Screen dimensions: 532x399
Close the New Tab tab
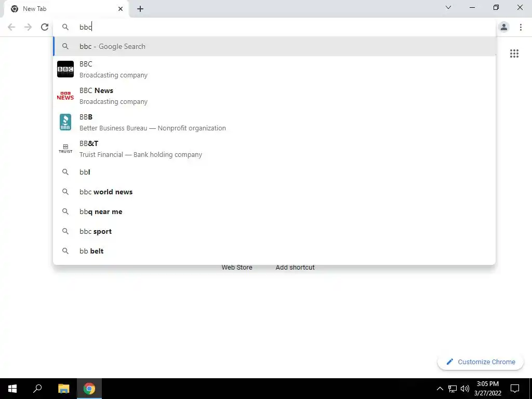coord(121,9)
